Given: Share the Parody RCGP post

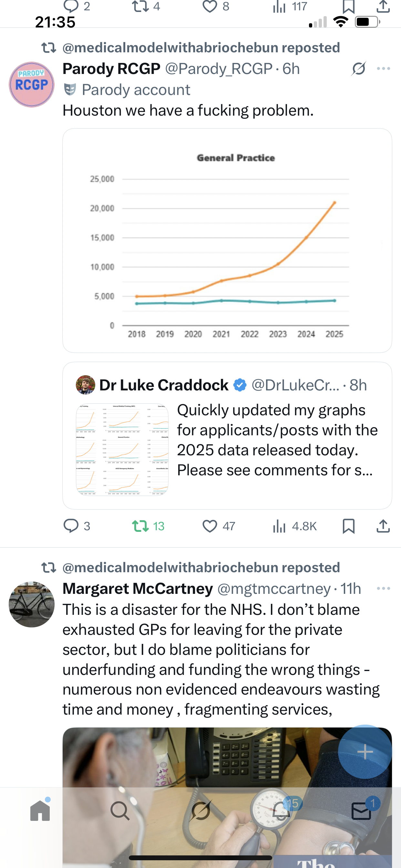Looking at the screenshot, I should pyautogui.click(x=383, y=526).
